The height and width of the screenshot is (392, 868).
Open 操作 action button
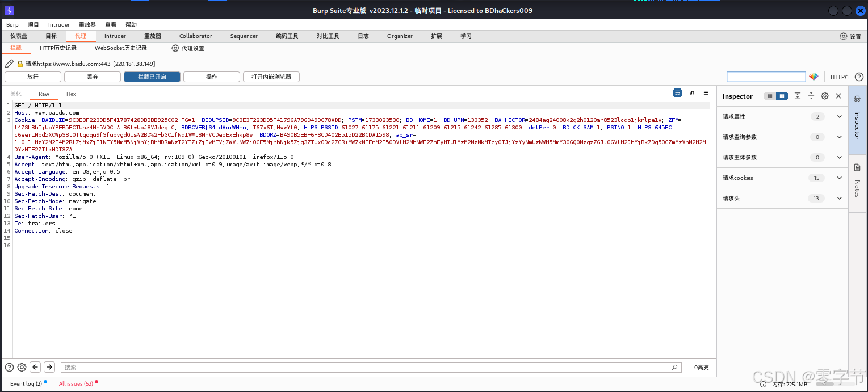tap(212, 77)
